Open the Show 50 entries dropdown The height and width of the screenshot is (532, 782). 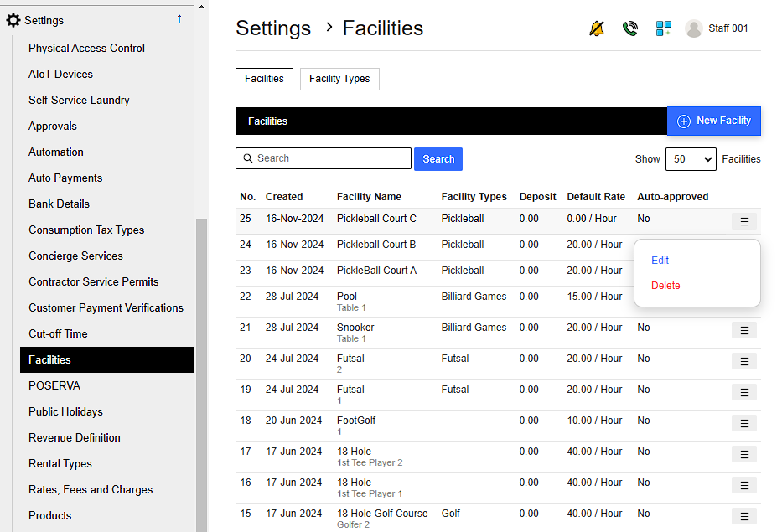pyautogui.click(x=690, y=159)
